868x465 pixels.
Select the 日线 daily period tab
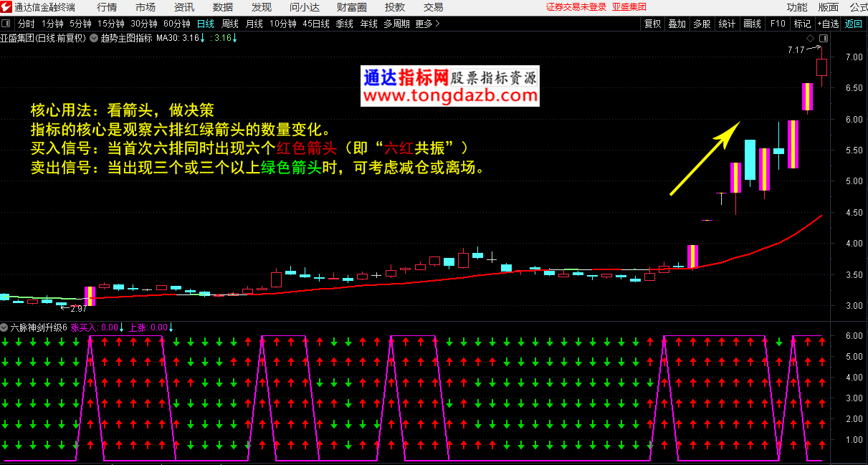pyautogui.click(x=206, y=24)
